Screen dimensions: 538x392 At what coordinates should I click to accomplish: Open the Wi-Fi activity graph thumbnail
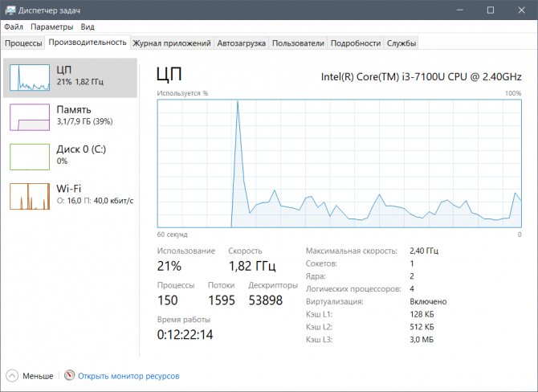pos(30,196)
